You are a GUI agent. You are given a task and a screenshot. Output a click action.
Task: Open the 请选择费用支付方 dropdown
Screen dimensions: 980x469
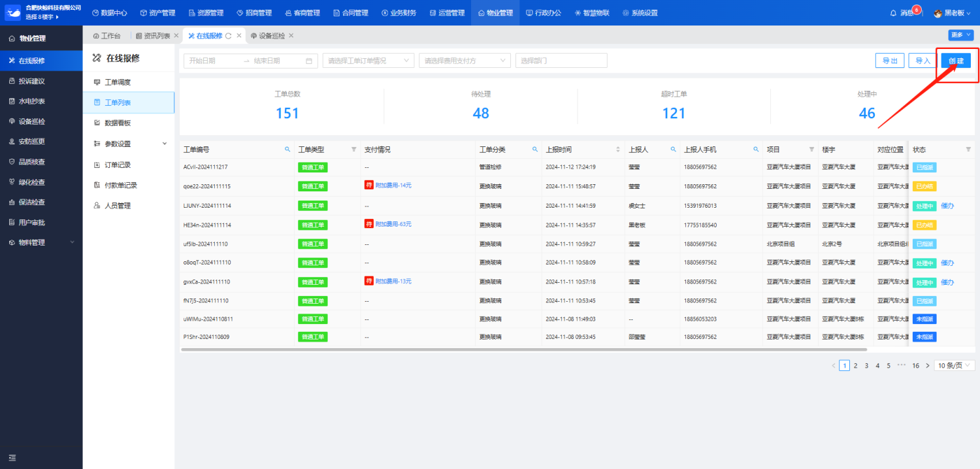465,61
